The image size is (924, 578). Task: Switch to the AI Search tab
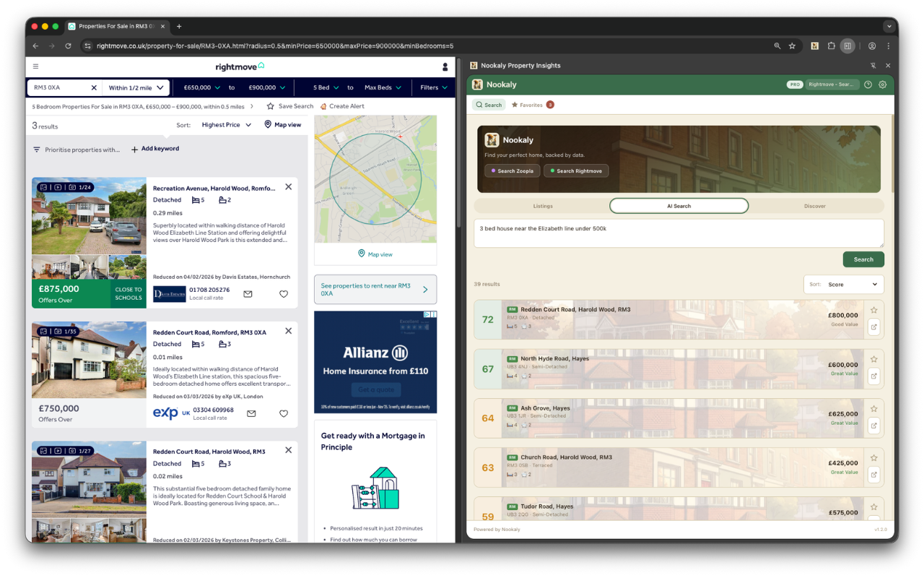[679, 205]
